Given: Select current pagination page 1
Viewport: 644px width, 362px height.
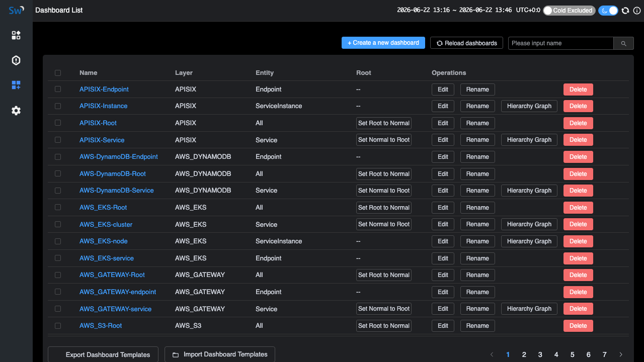Looking at the screenshot, I should tap(508, 354).
